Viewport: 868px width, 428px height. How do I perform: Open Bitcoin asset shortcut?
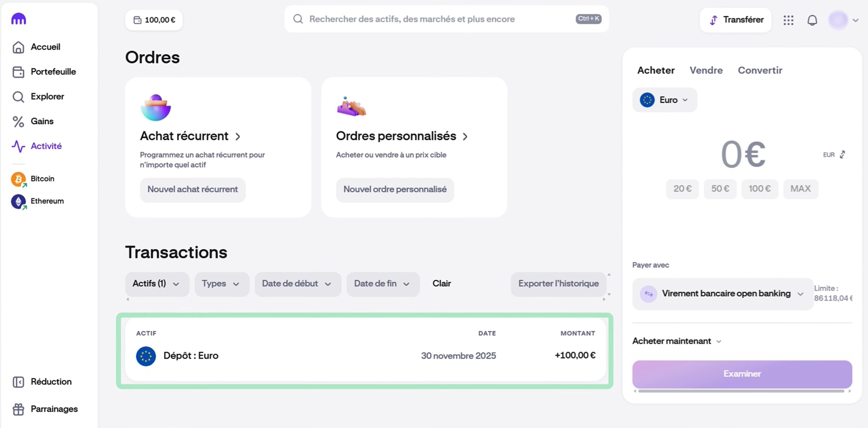33,179
